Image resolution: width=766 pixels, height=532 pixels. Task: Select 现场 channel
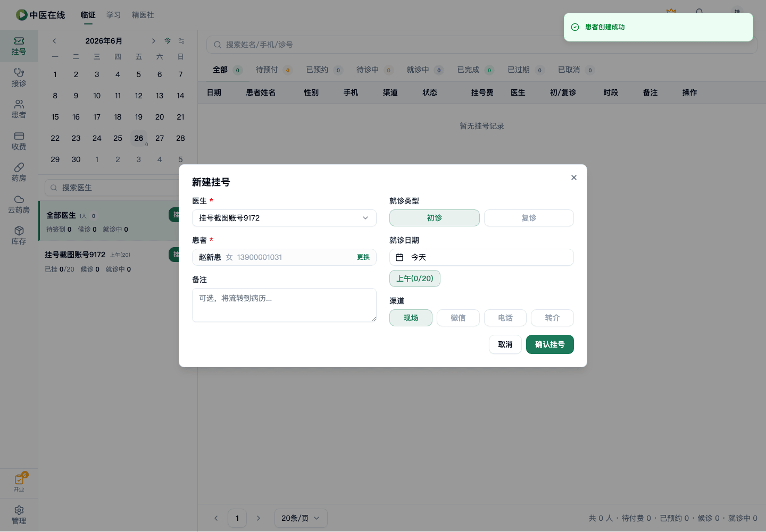coord(411,318)
